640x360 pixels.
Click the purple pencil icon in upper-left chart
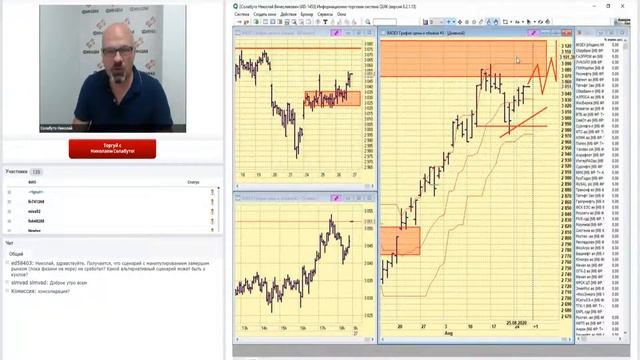click(336, 33)
